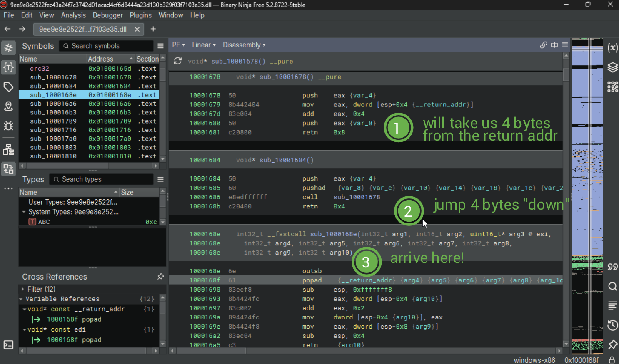Open the Tags sidebar panel
This screenshot has height=364, width=619.
coord(8,87)
